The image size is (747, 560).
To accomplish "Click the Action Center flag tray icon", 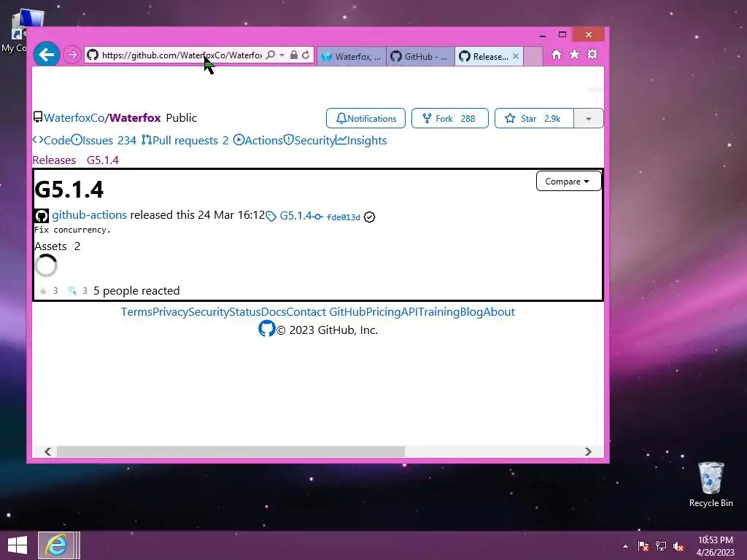I will point(643,546).
